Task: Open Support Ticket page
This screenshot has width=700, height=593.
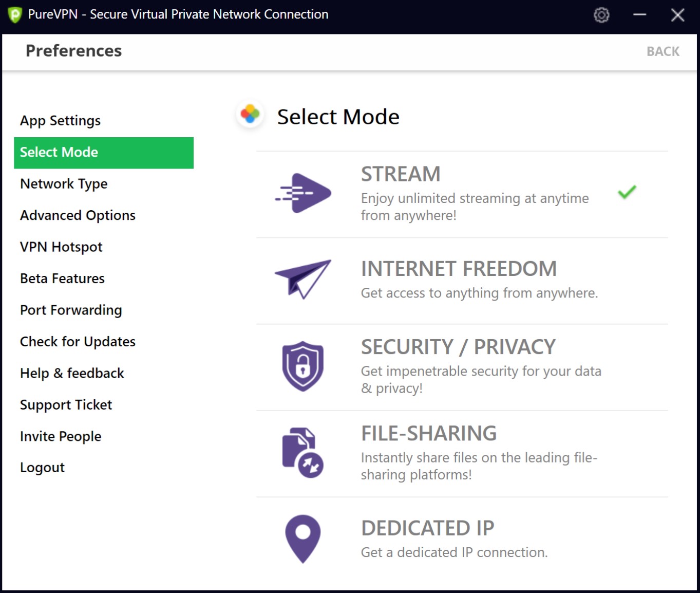Action: (66, 405)
